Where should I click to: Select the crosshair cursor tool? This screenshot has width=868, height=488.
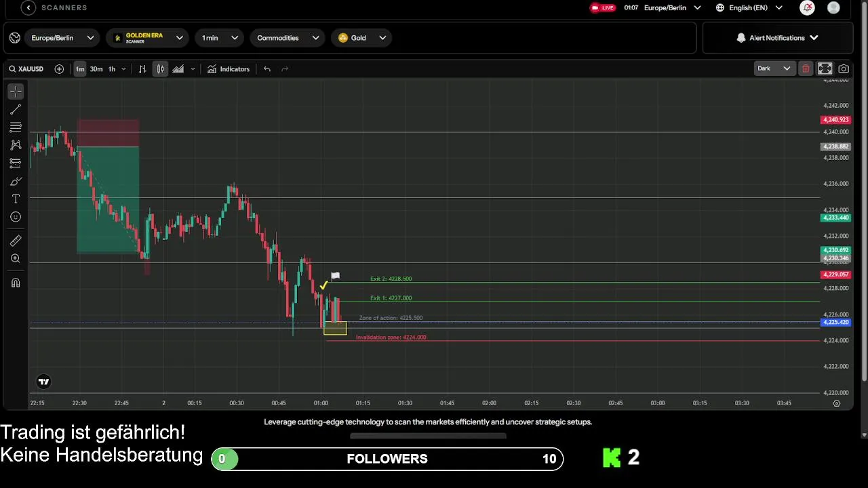point(16,91)
